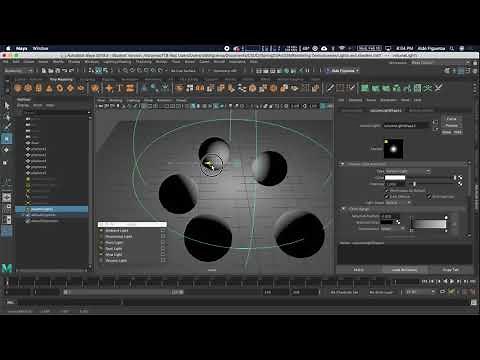This screenshot has height=360, width=480.
Task: Choose Ambient Light from the popup list
Action: point(117,231)
